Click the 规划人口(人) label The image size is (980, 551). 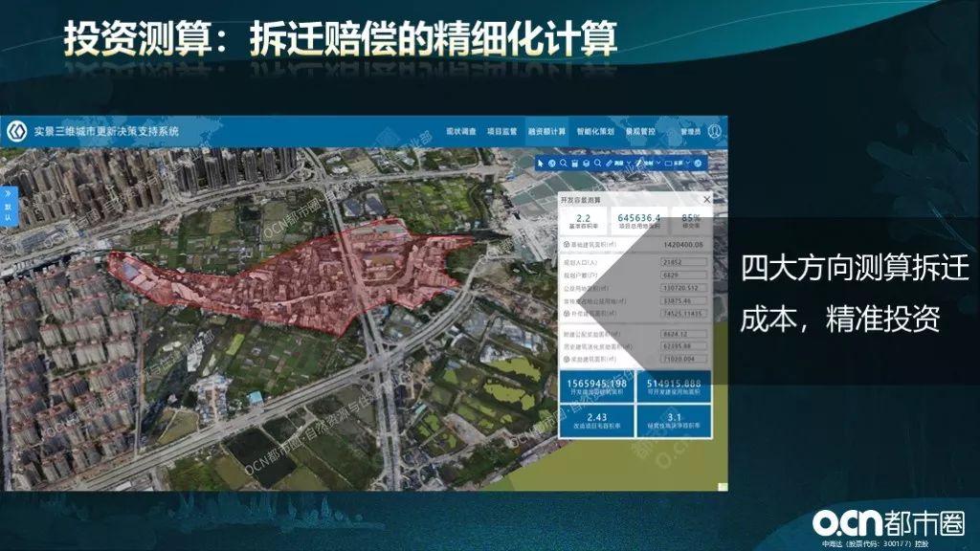click(580, 262)
